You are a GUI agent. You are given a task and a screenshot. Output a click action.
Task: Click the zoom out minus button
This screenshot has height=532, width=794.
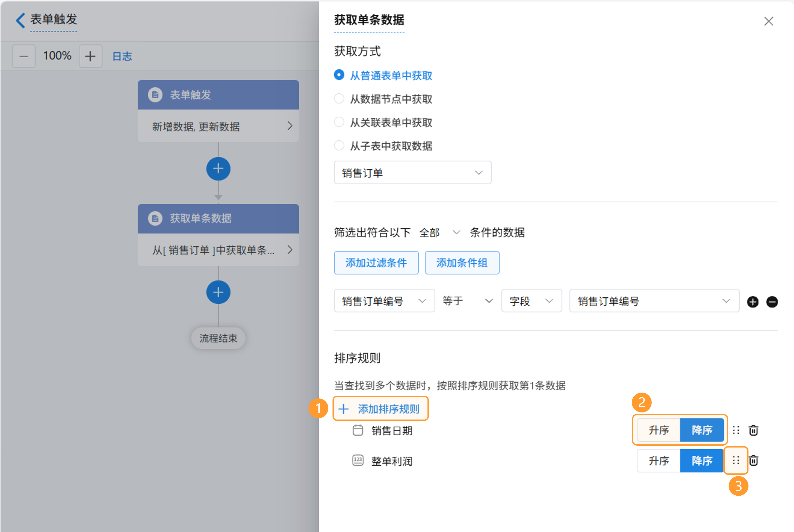(x=24, y=56)
